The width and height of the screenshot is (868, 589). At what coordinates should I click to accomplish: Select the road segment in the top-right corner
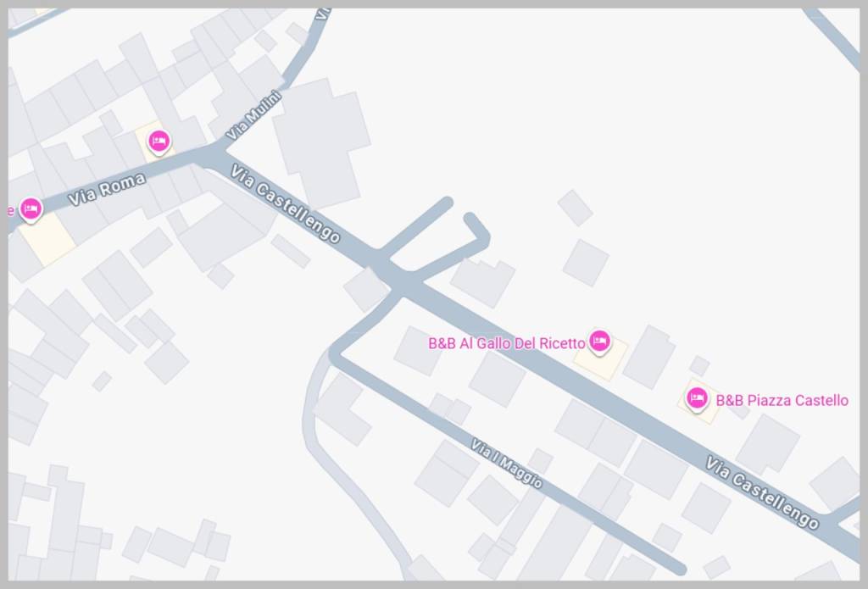[833, 36]
